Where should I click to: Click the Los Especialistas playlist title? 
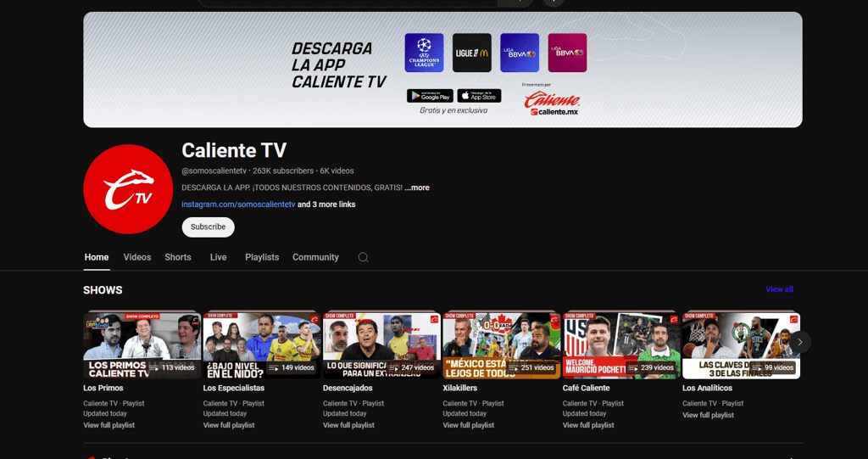coord(234,388)
